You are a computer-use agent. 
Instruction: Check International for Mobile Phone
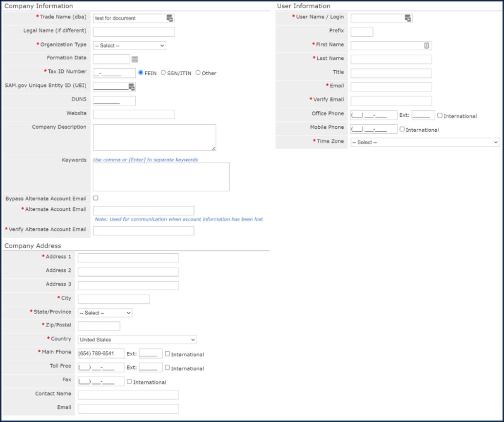pyautogui.click(x=402, y=129)
